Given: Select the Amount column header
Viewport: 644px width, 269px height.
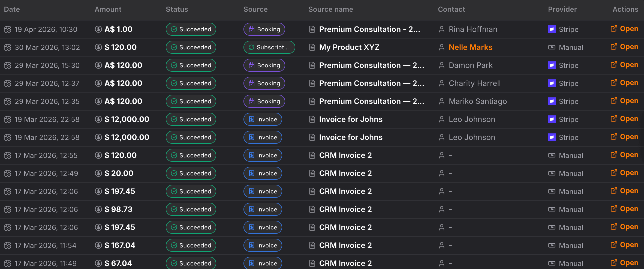Looking at the screenshot, I should 108,9.
